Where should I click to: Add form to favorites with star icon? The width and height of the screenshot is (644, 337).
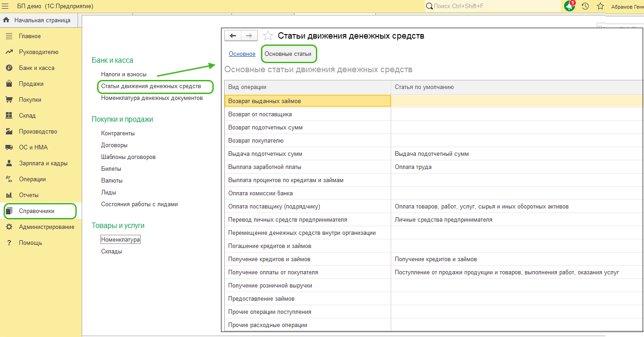[268, 36]
